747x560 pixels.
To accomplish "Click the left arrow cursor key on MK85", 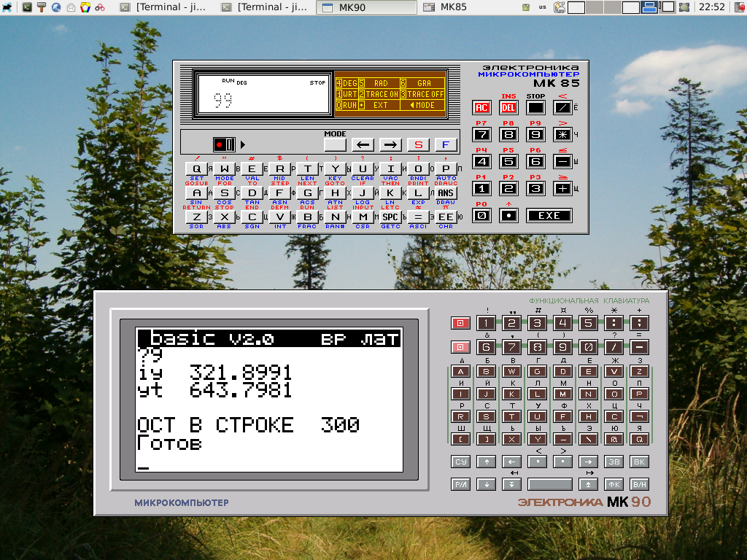I will click(363, 145).
